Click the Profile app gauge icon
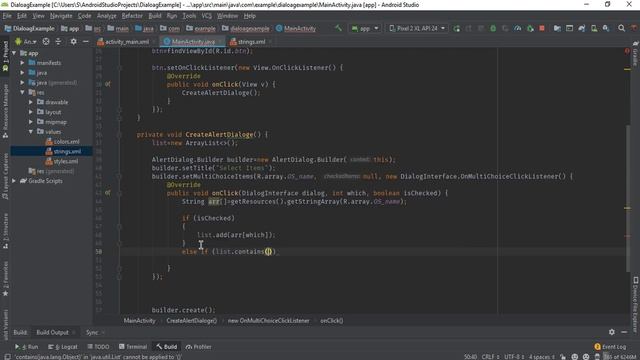Screen dimensions: 640x360 (x=518, y=28)
